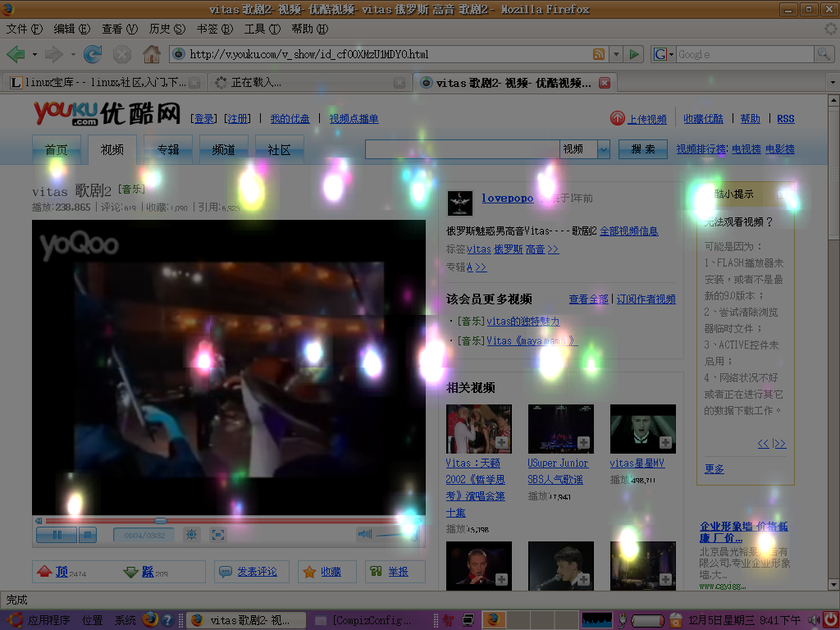Image resolution: width=840 pixels, height=630 pixels.
Task: Click the player brightness sun icon
Action: click(x=191, y=535)
